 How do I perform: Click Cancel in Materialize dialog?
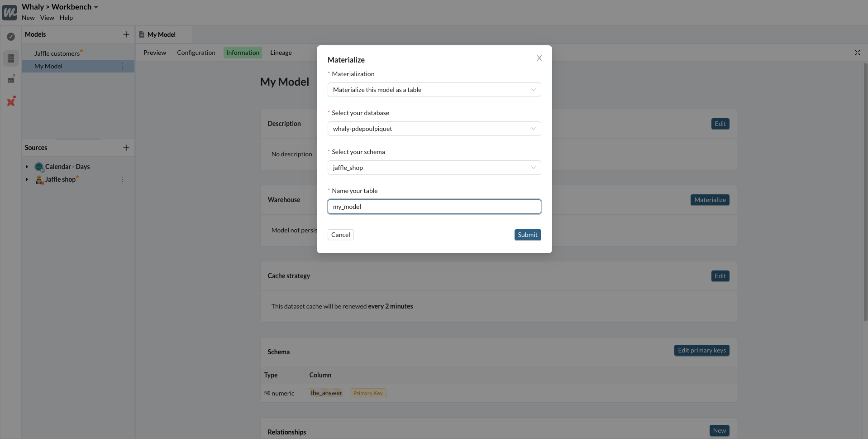click(340, 235)
